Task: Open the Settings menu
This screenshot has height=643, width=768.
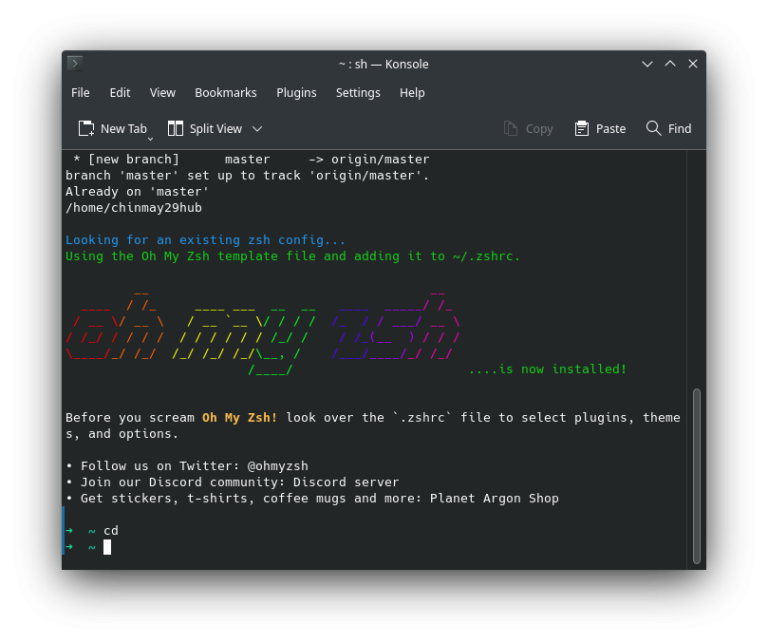Action: point(358,93)
